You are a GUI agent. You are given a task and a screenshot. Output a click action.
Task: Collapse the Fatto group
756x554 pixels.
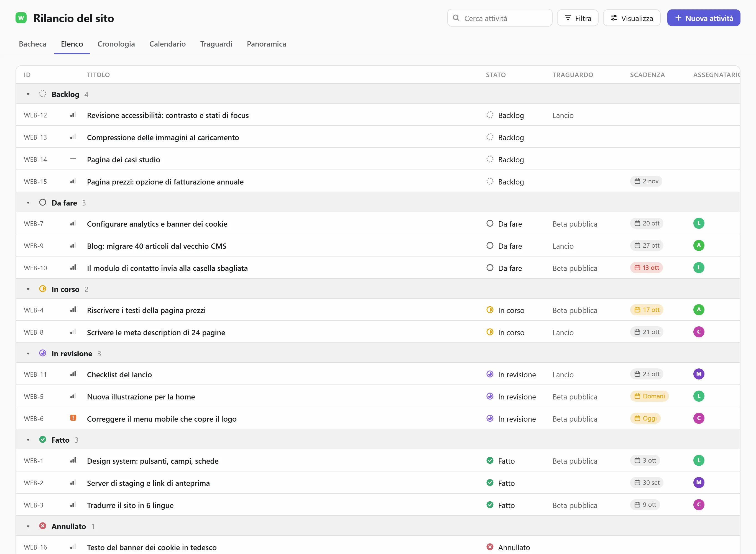(x=28, y=440)
